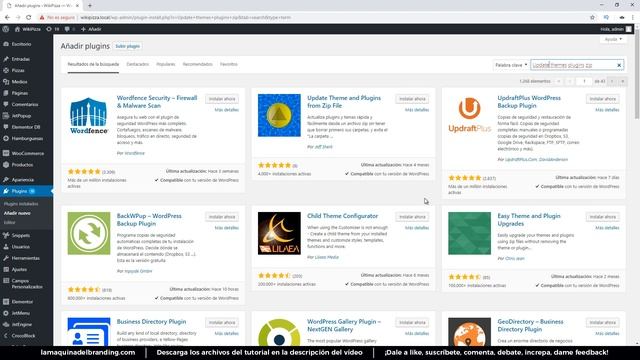The width and height of the screenshot is (640, 360).
Task: Open comments bubble in admin bar
Action: [69, 29]
